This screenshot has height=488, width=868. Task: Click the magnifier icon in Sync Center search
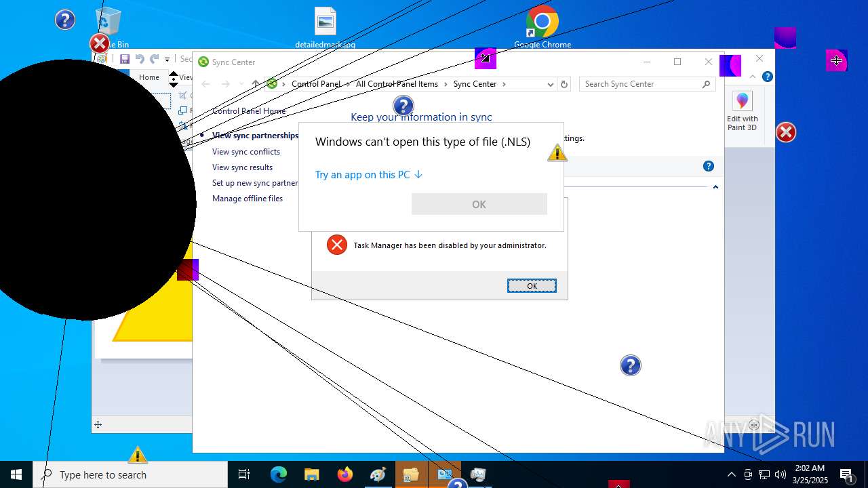(706, 84)
